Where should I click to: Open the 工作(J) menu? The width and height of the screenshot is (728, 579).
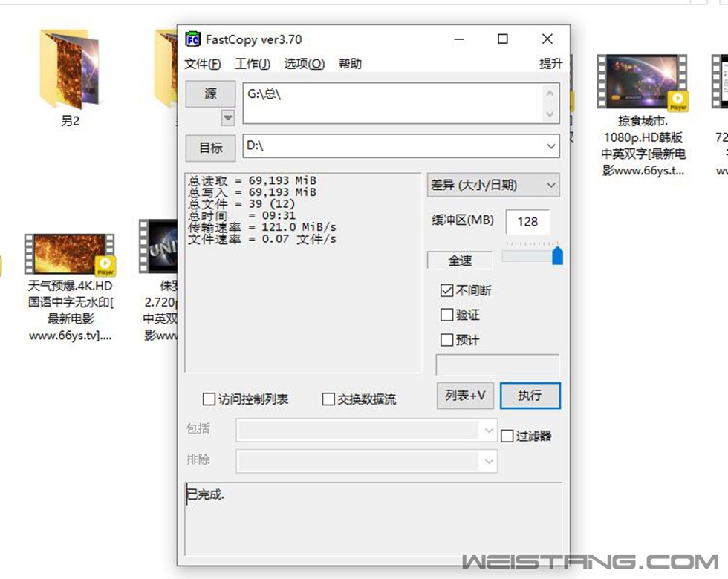point(253,64)
